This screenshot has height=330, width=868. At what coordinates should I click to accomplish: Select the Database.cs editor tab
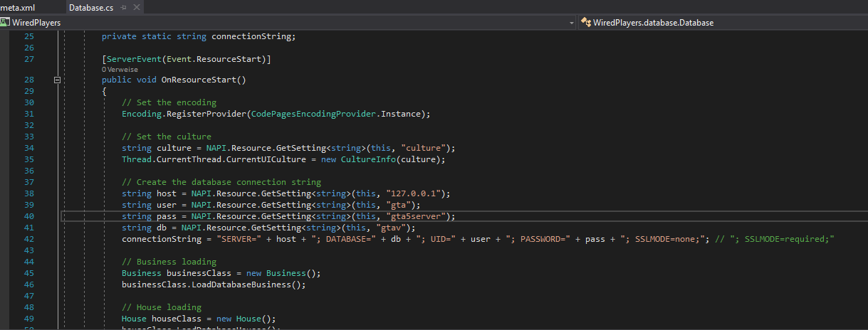(x=90, y=7)
